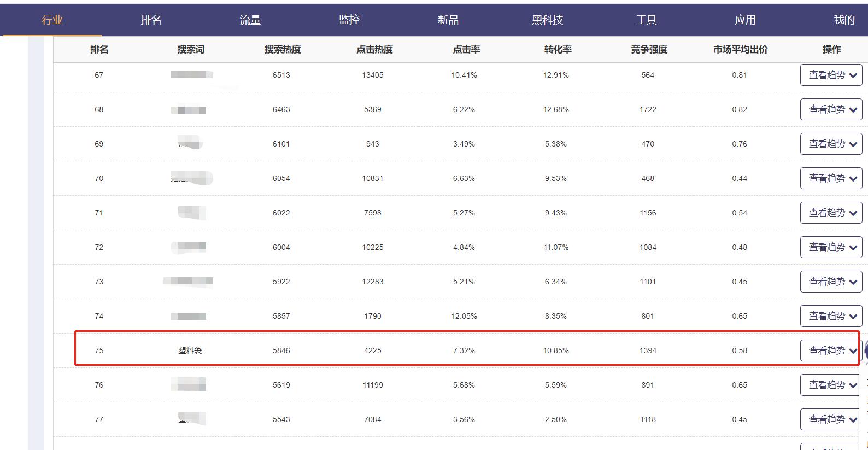Expand 查看趋势 dropdown for rank 77
The height and width of the screenshot is (450, 868).
tap(831, 420)
